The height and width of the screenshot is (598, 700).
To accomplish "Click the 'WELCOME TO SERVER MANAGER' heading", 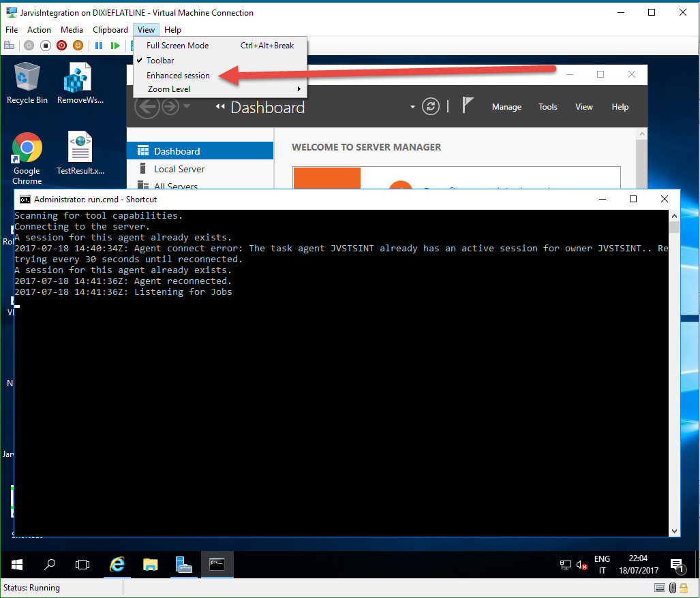I will click(366, 147).
